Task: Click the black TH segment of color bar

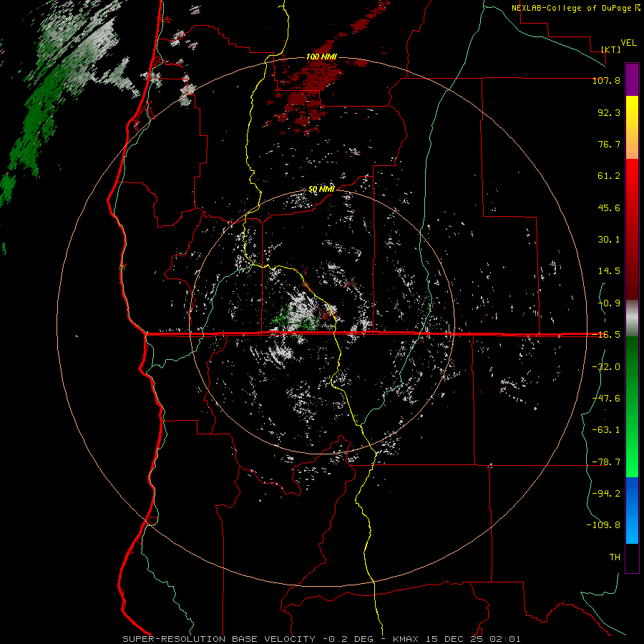Action: click(632, 558)
